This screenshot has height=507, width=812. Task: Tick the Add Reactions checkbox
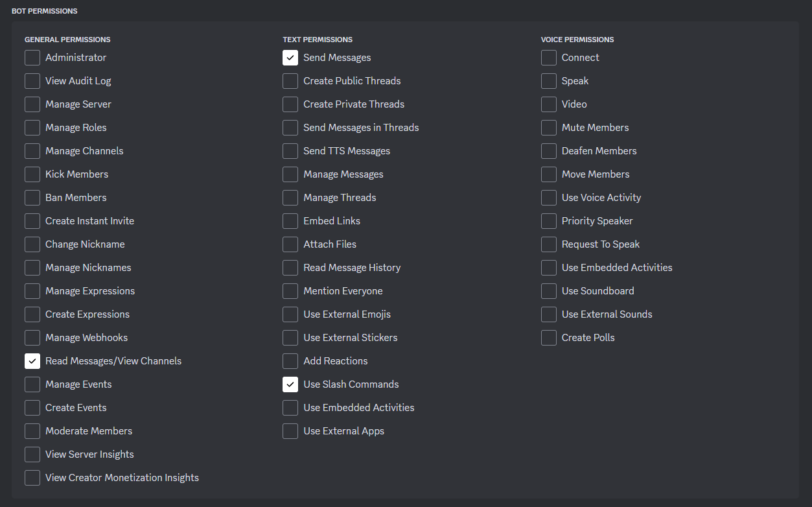pyautogui.click(x=290, y=361)
